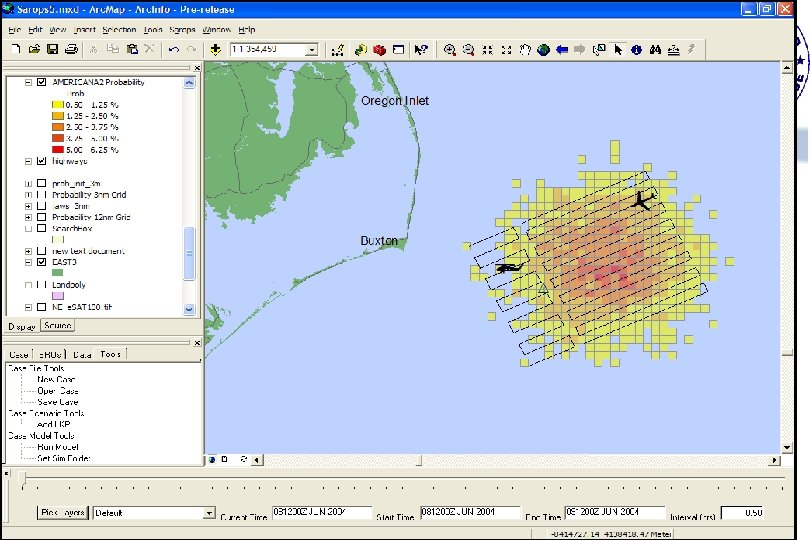Click the Save disk icon
The image size is (810, 540).
click(x=53, y=49)
